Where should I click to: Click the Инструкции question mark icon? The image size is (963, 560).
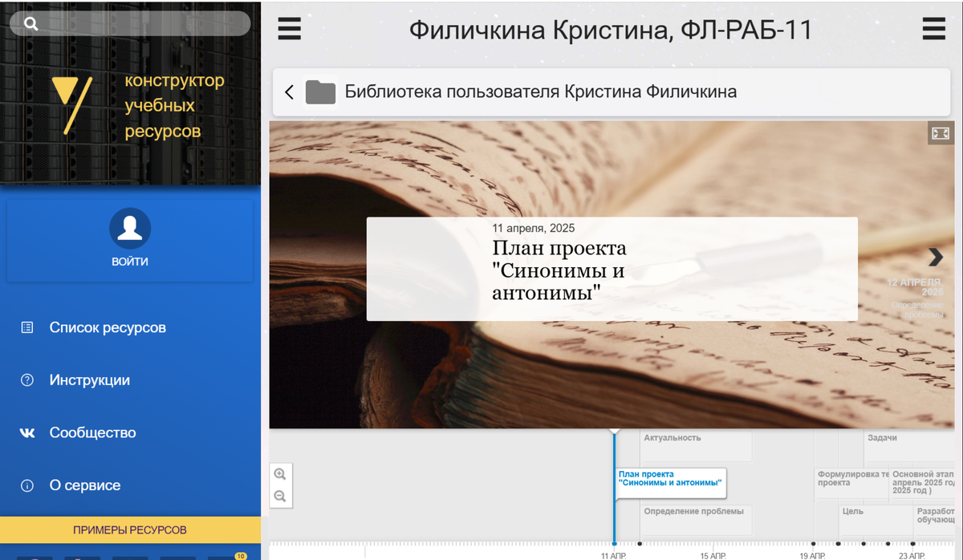tap(27, 380)
